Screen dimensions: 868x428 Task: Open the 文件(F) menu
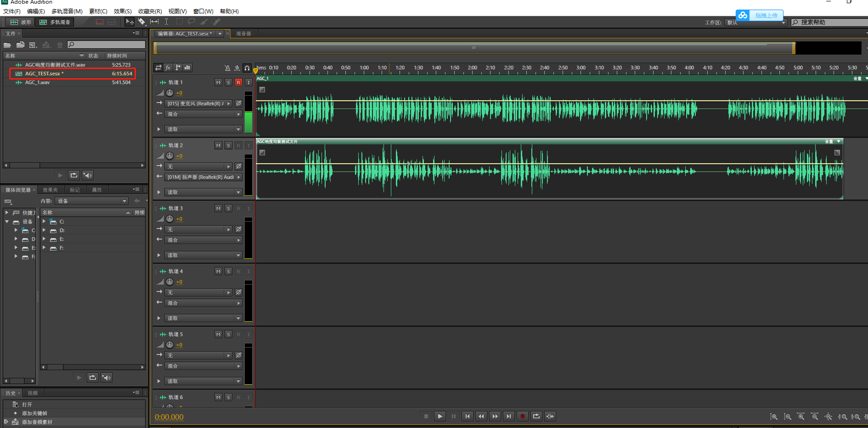click(x=12, y=11)
